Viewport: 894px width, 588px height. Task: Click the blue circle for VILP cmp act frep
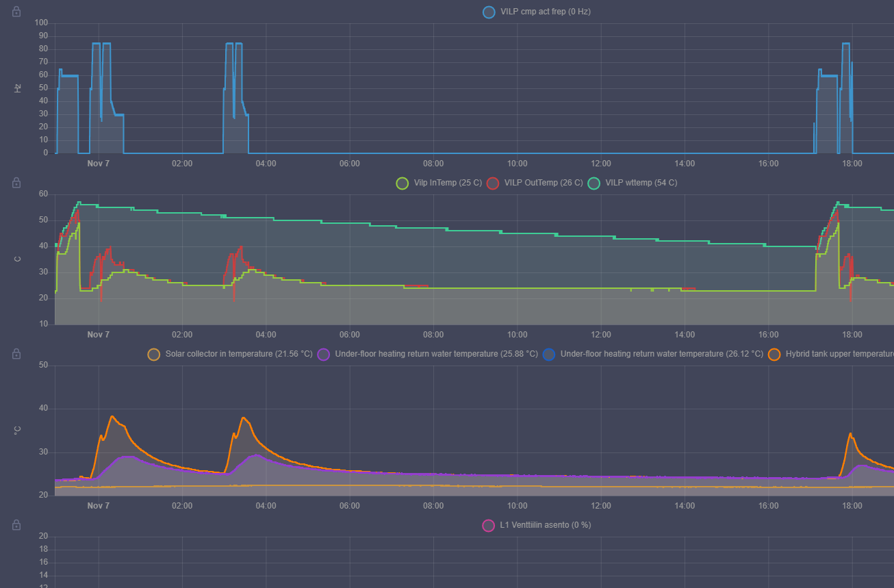[x=488, y=12]
